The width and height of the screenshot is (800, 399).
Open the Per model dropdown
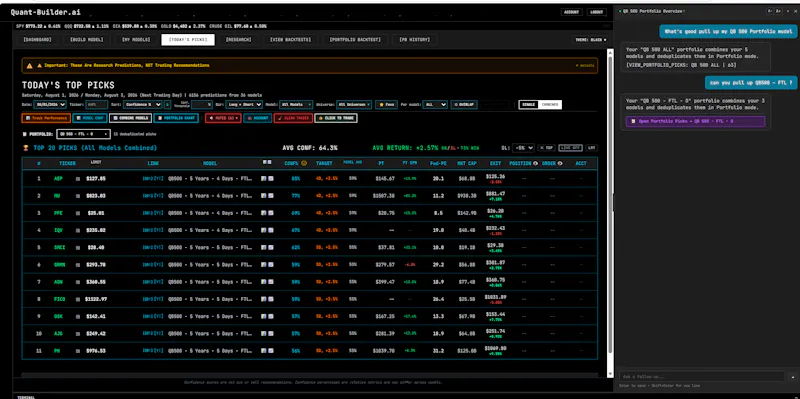coord(435,105)
